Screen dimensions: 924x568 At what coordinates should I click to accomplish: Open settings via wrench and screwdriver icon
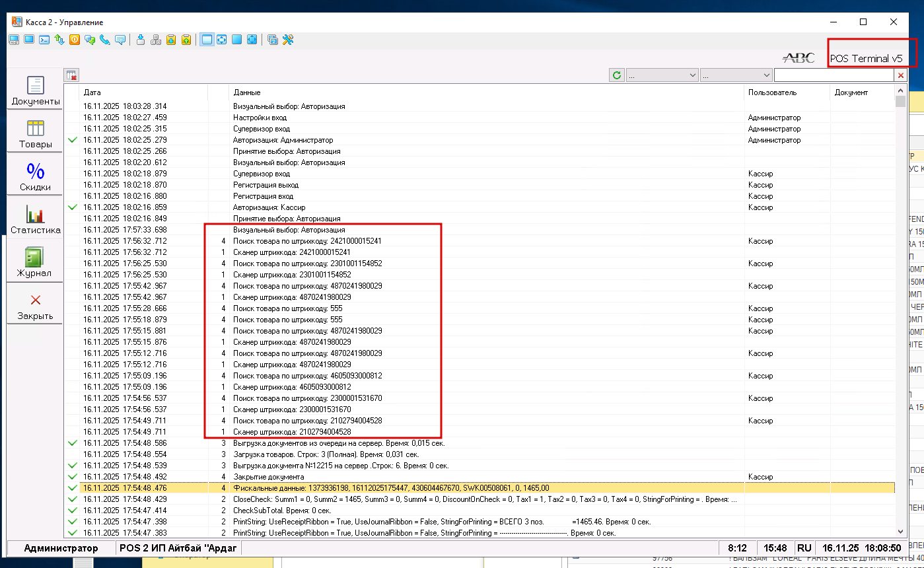click(x=288, y=40)
